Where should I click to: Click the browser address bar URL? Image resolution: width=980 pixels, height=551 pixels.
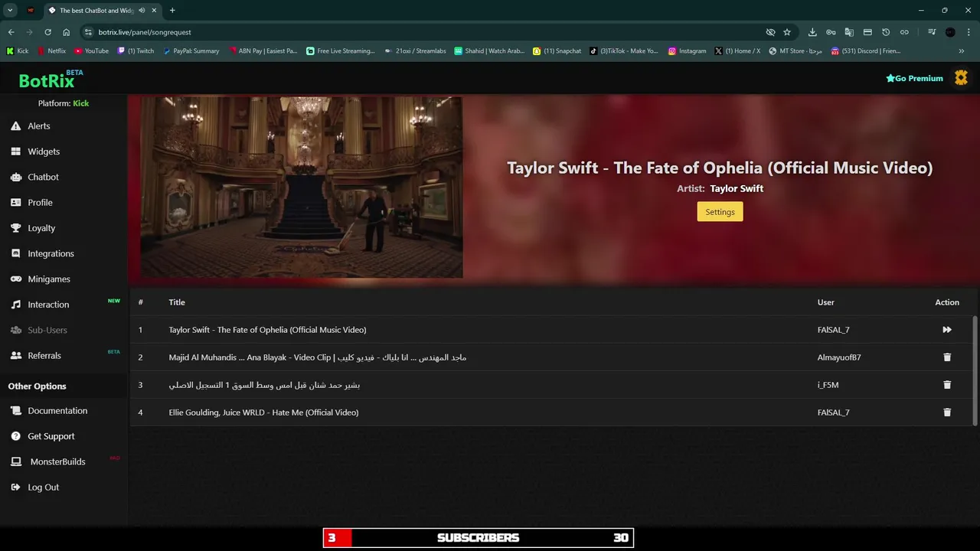click(145, 32)
